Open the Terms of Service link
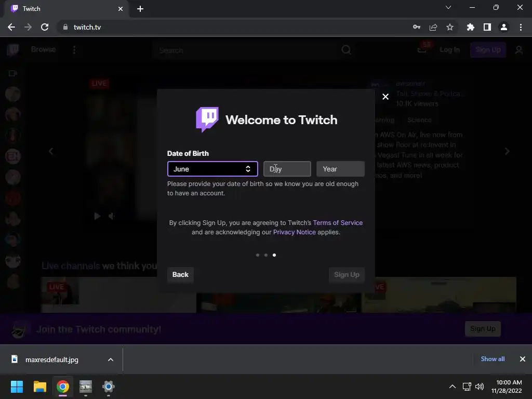 coord(338,222)
